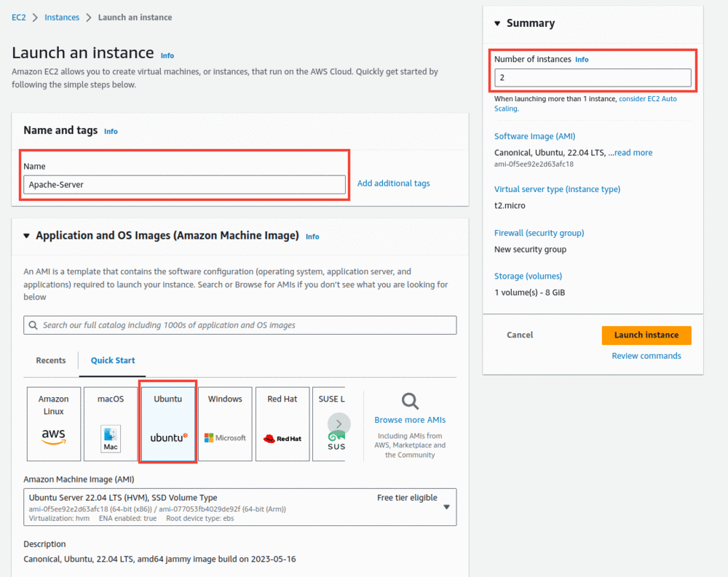Click the Browse more AMIs magnifier icon
This screenshot has height=577, width=728.
point(410,401)
